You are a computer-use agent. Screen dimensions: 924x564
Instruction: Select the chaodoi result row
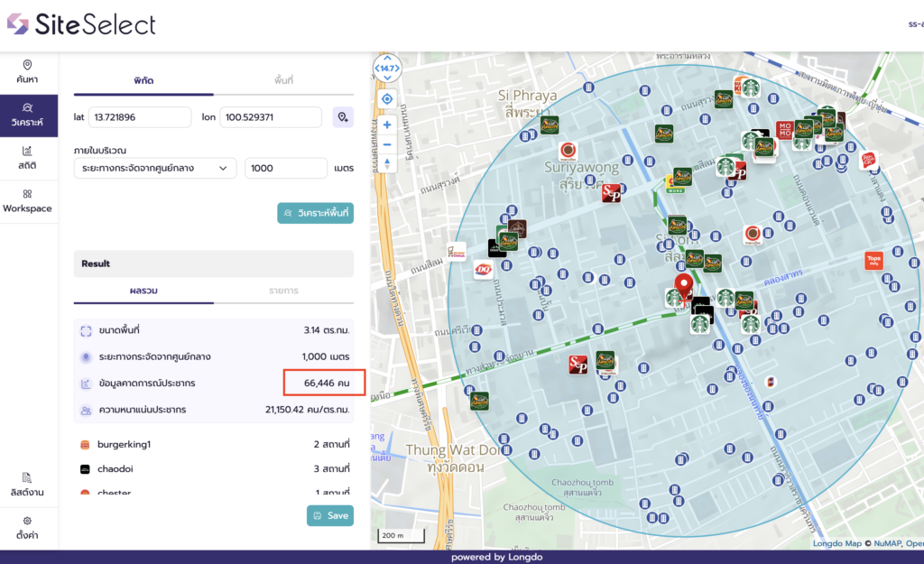(x=215, y=469)
